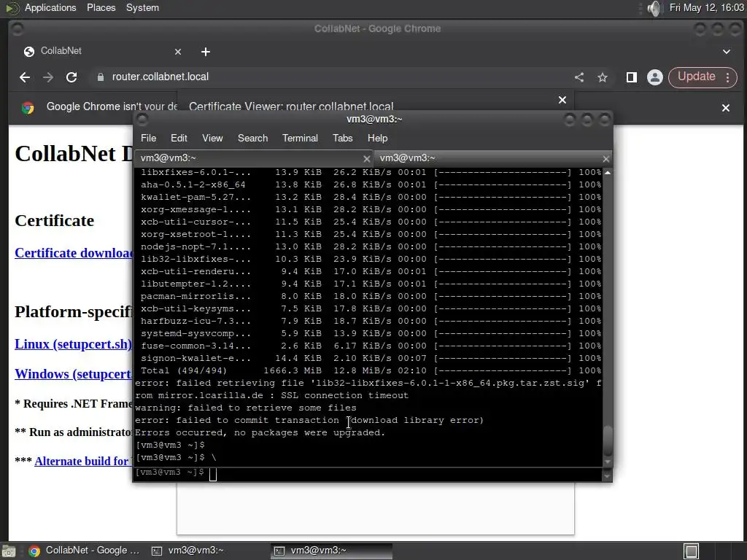
Task: Expand Chrome's tab search chevron
Action: click(x=726, y=52)
